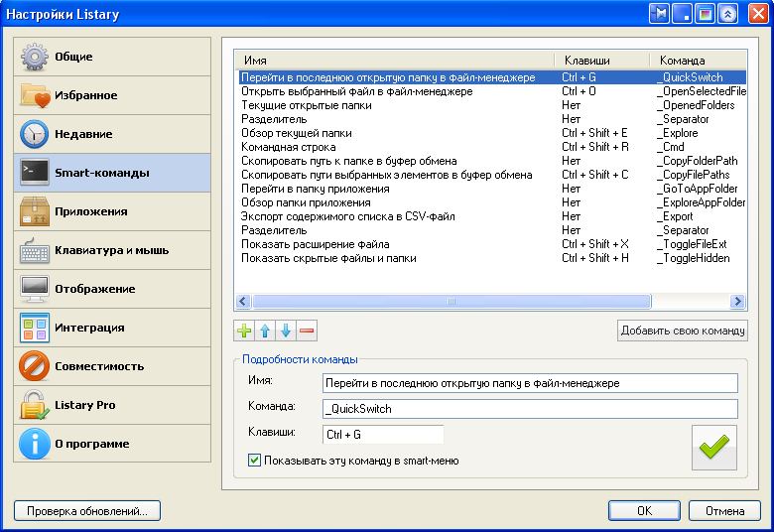Close the Настройки Listary window
The width and height of the screenshot is (774, 532).
pos(758,13)
